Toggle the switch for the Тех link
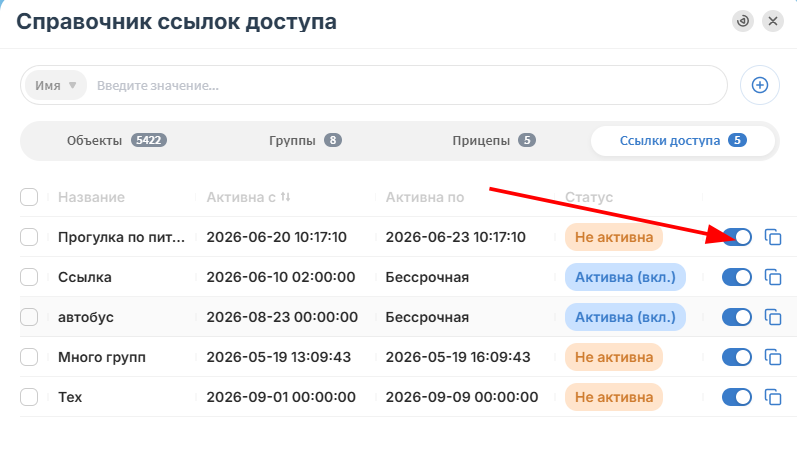This screenshot has height=450, width=797. pos(737,397)
